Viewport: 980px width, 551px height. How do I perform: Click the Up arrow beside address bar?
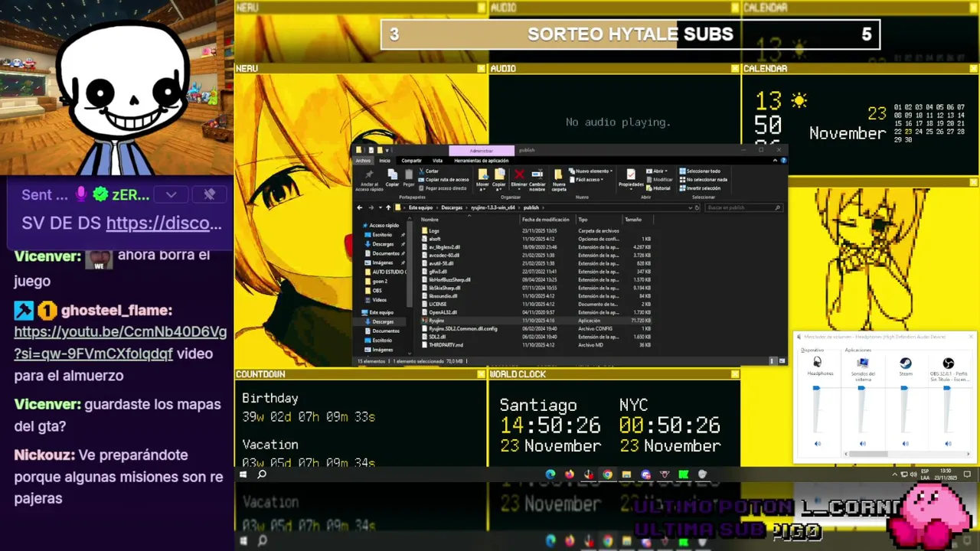click(x=388, y=207)
